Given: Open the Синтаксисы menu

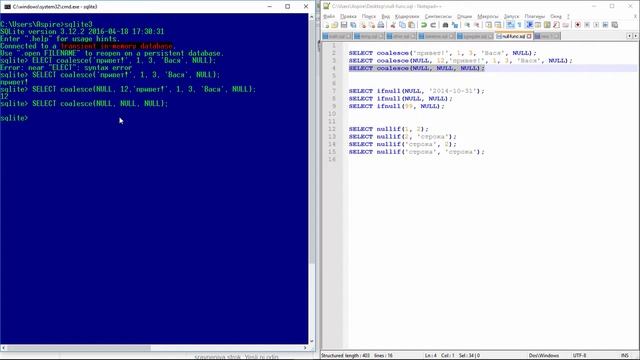Looking at the screenshot, I should click(438, 16).
